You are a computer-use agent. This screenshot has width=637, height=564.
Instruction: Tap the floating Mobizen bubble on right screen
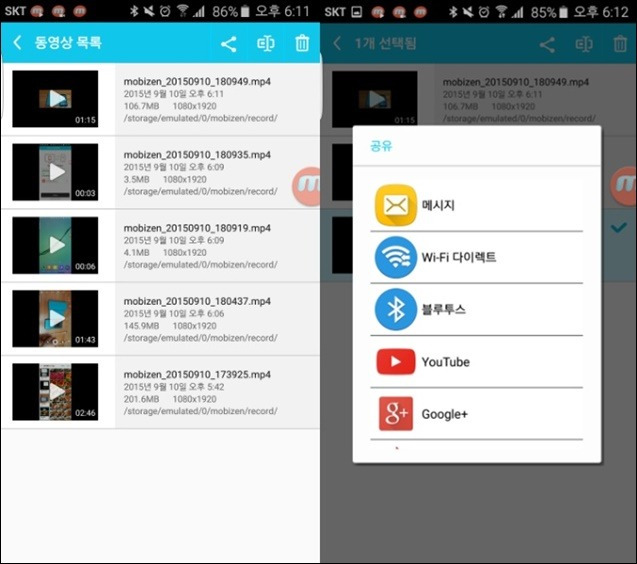(624, 185)
